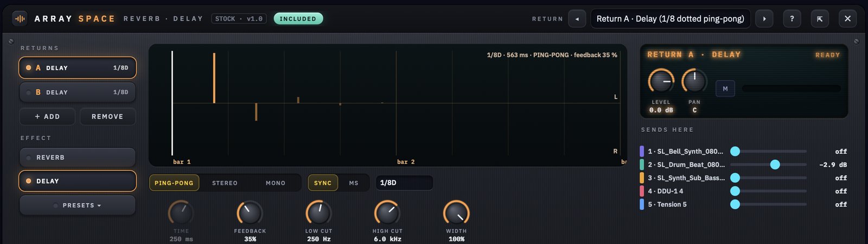Close the Array Space panel
The image size is (868, 244).
click(x=847, y=18)
